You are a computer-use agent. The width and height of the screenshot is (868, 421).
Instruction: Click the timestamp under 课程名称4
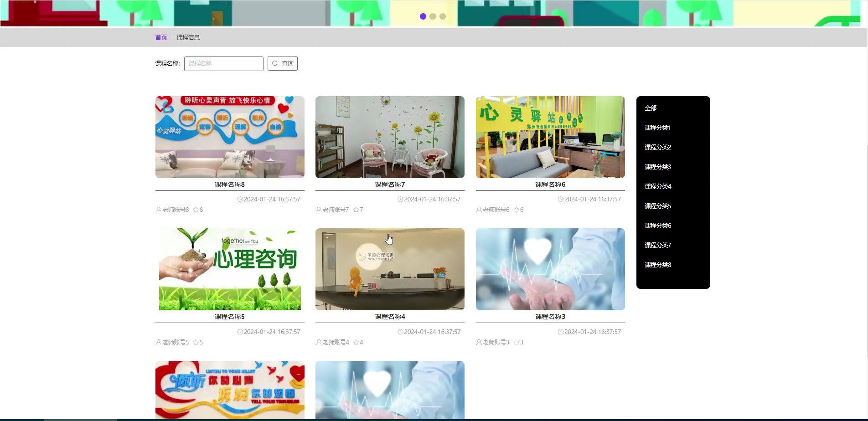(432, 332)
